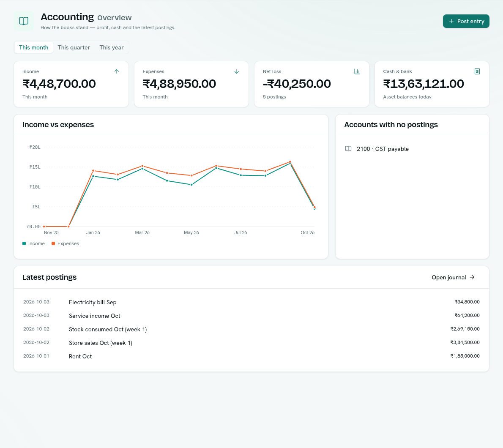Click the ₹5L y-axis label
The width and height of the screenshot is (503, 448).
[x=36, y=207]
